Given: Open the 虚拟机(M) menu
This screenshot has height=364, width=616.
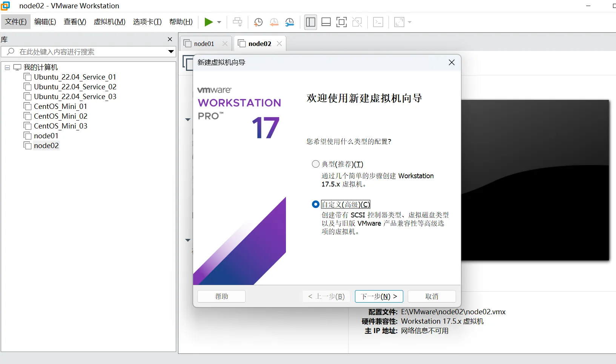Looking at the screenshot, I should point(109,22).
